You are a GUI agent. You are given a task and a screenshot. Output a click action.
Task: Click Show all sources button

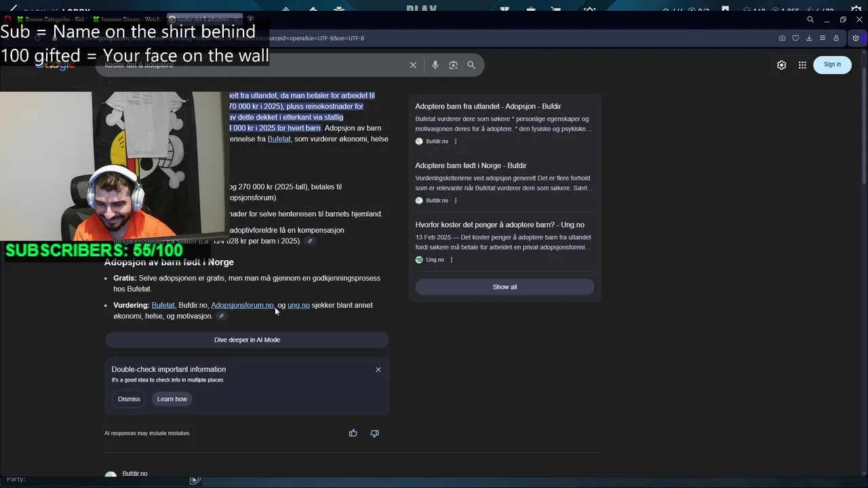coord(505,287)
